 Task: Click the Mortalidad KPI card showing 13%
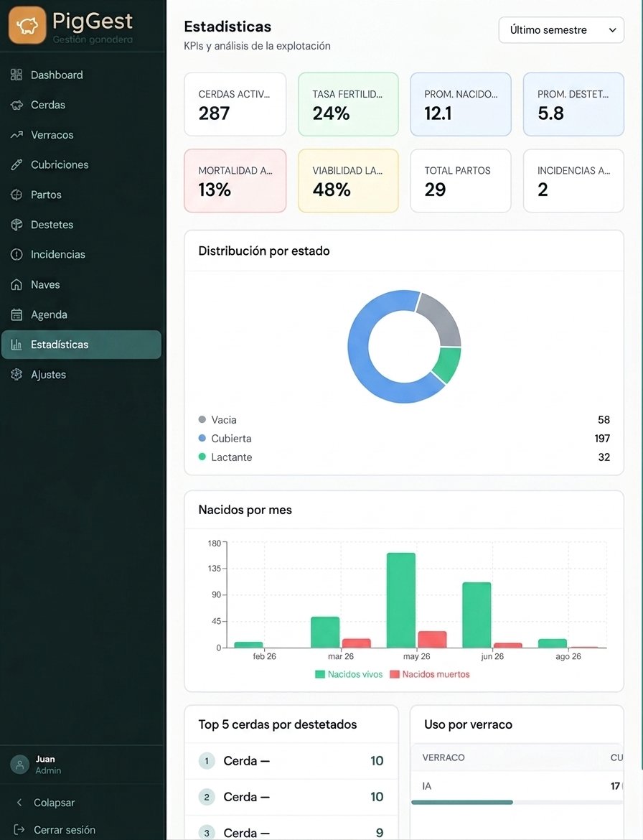(235, 180)
